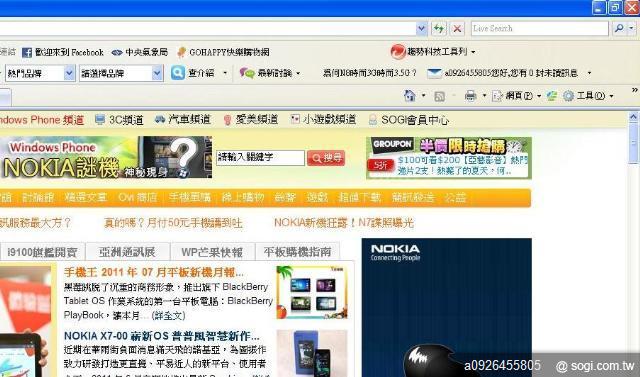Switch to the WP芒果快報 tab
This screenshot has width=640, height=377.
click(x=212, y=252)
